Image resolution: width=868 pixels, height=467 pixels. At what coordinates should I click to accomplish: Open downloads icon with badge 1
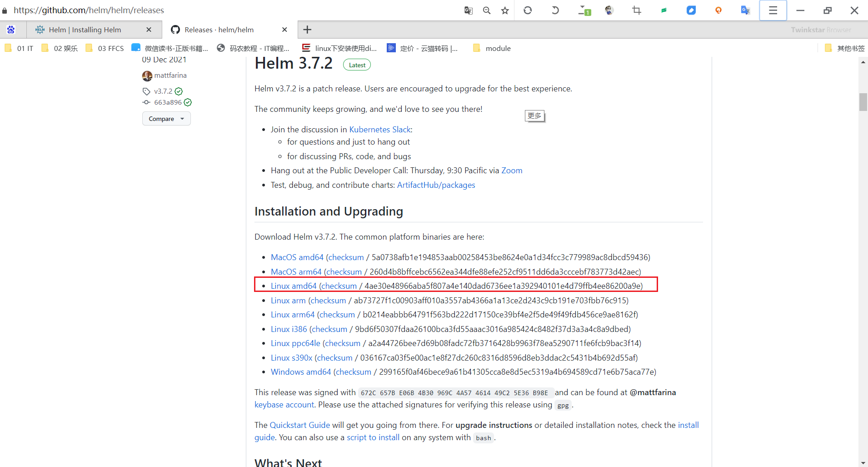click(x=584, y=10)
